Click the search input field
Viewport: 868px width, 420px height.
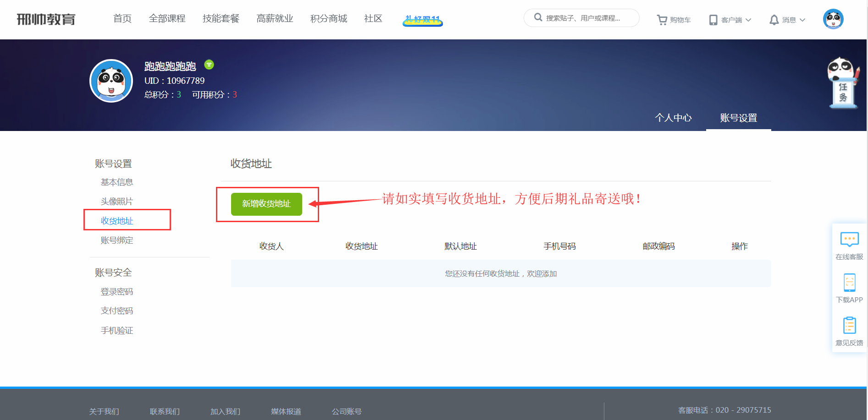coord(587,18)
